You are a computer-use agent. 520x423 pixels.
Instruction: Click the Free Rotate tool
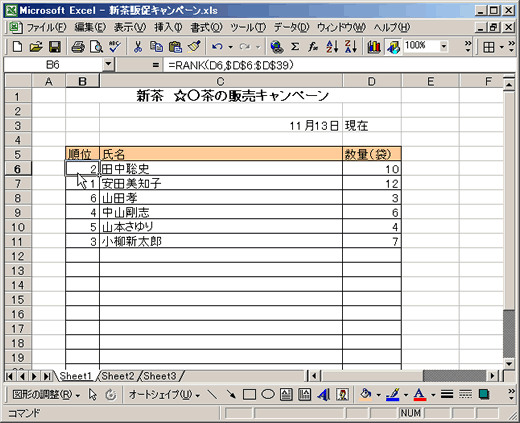[x=111, y=395]
